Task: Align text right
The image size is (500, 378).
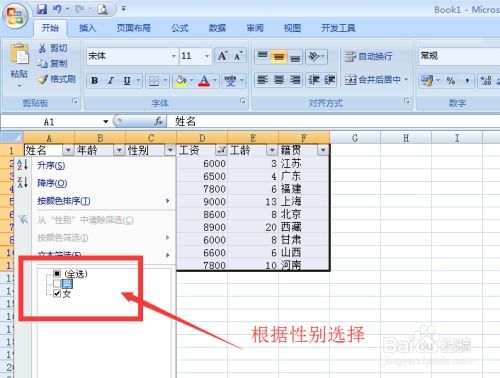Action: point(295,80)
